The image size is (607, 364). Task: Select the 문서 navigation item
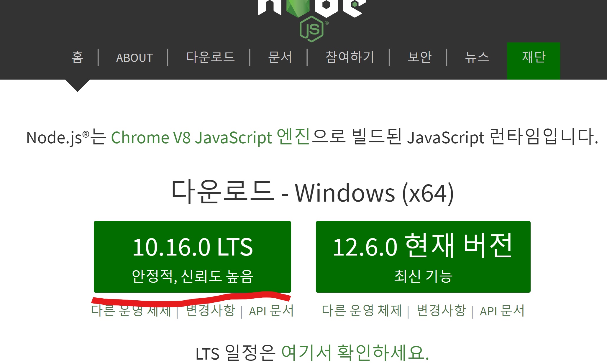point(280,57)
